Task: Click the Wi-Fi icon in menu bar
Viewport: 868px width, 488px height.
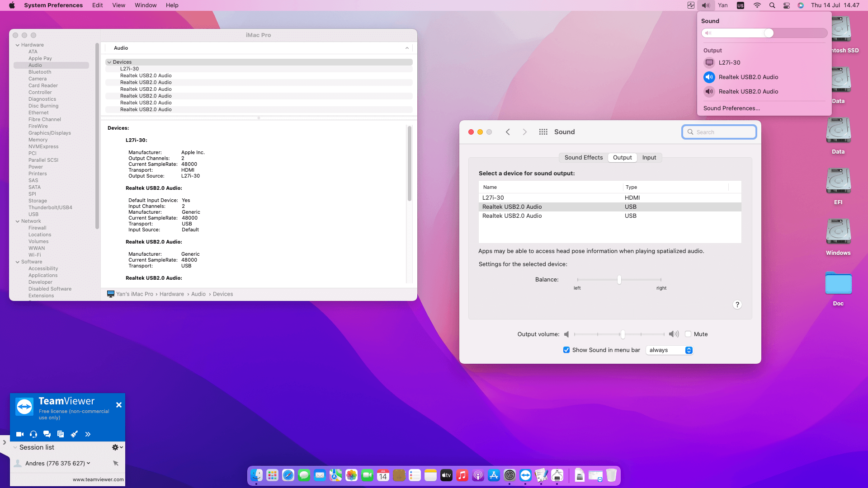Action: click(757, 5)
